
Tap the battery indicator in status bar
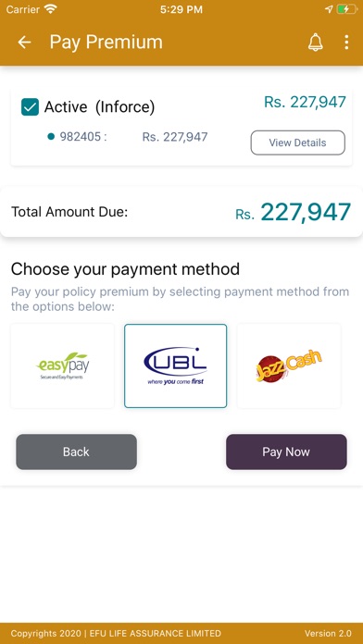tap(347, 9)
